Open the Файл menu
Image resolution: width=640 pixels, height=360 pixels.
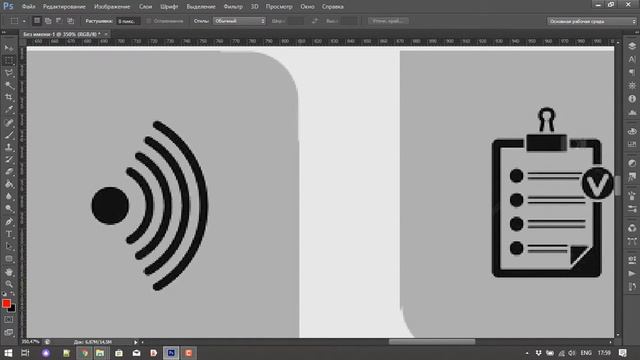[28, 7]
